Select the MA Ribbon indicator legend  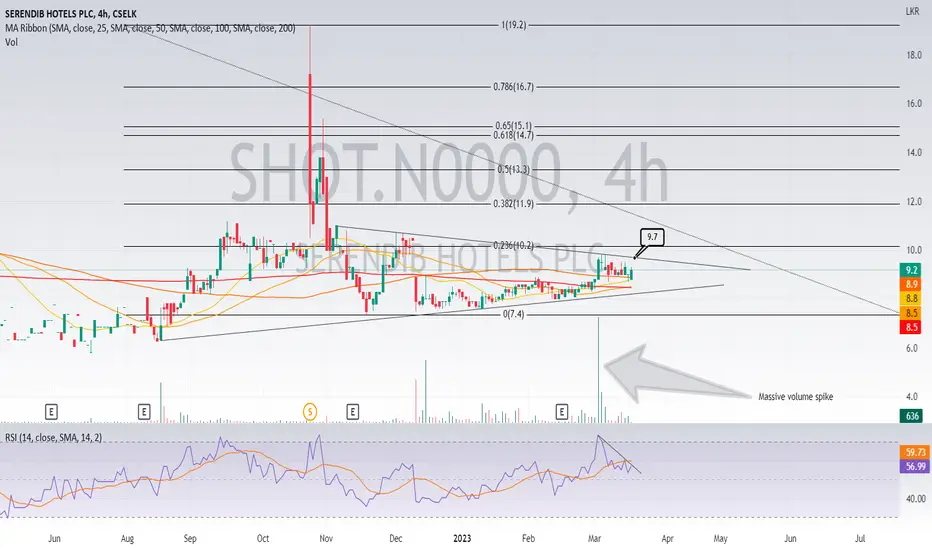click(150, 28)
